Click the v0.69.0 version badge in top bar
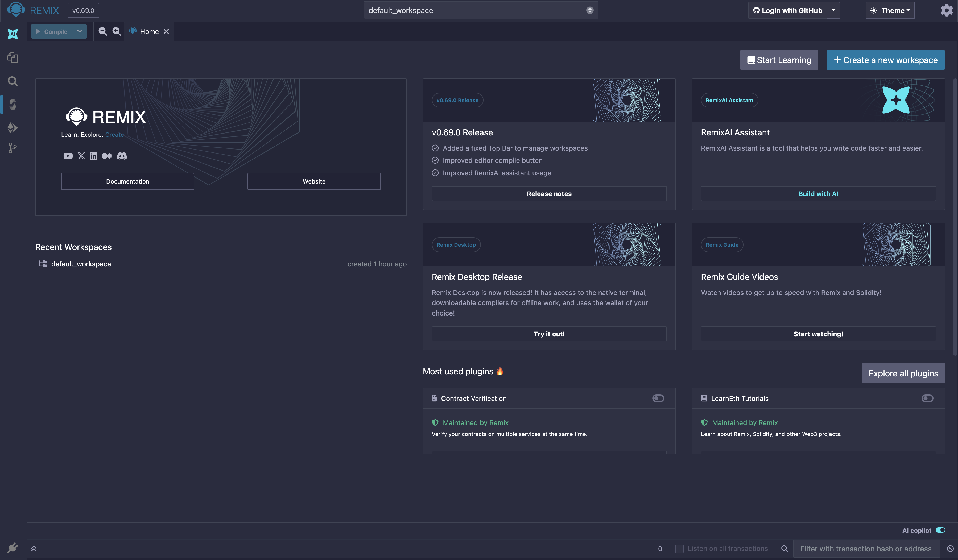 click(83, 10)
